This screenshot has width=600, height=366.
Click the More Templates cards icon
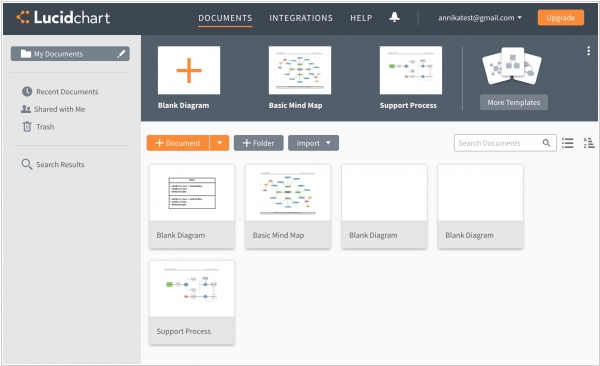512,66
